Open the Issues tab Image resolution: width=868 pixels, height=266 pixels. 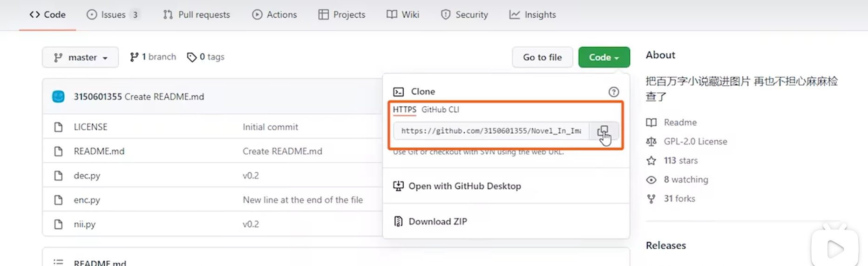tap(113, 15)
